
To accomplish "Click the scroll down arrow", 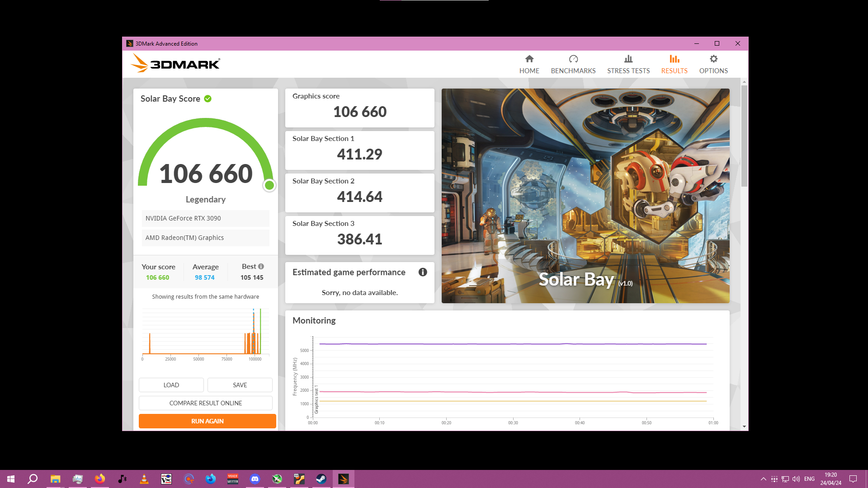I will [744, 427].
